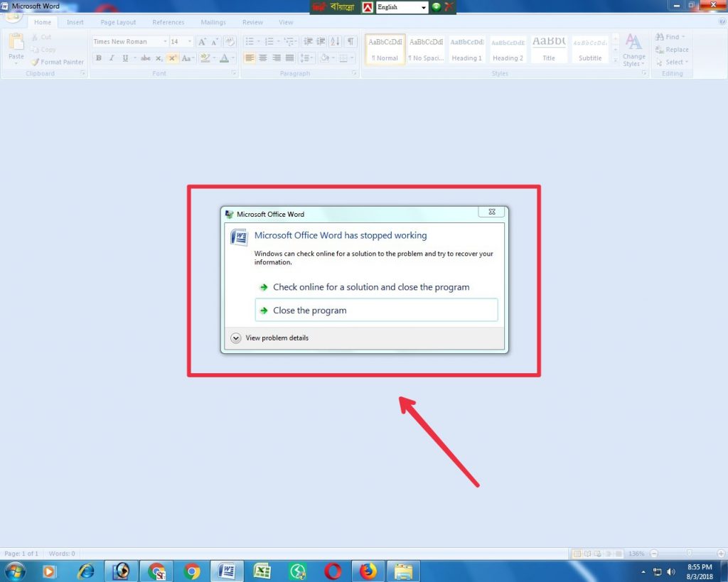Open the Paragraph dialog launcher

click(354, 73)
